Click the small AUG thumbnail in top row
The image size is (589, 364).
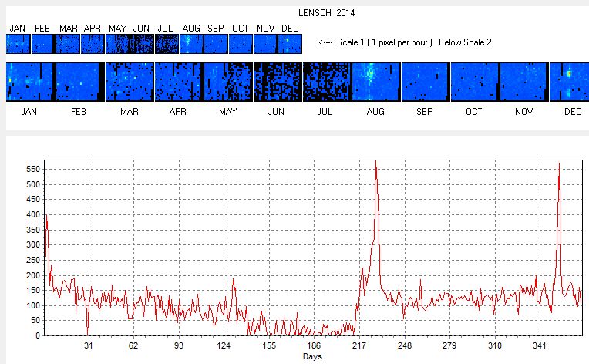191,44
